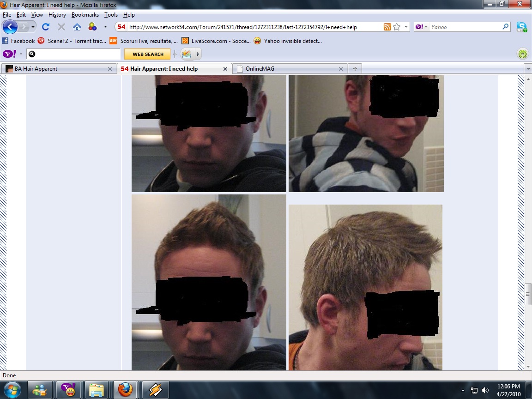Click the Back navigation arrow
The height and width of the screenshot is (399, 532).
10,27
